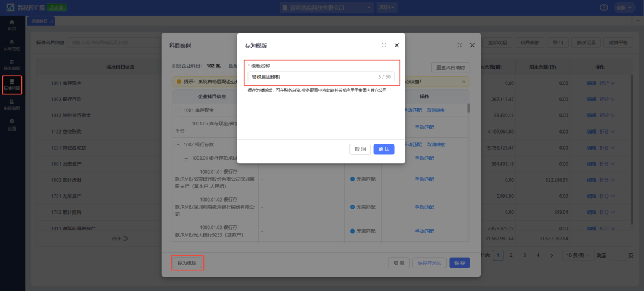Image resolution: width=644 pixels, height=291 pixels.
Task: Go to page 3 in pagination
Action: pos(525,255)
